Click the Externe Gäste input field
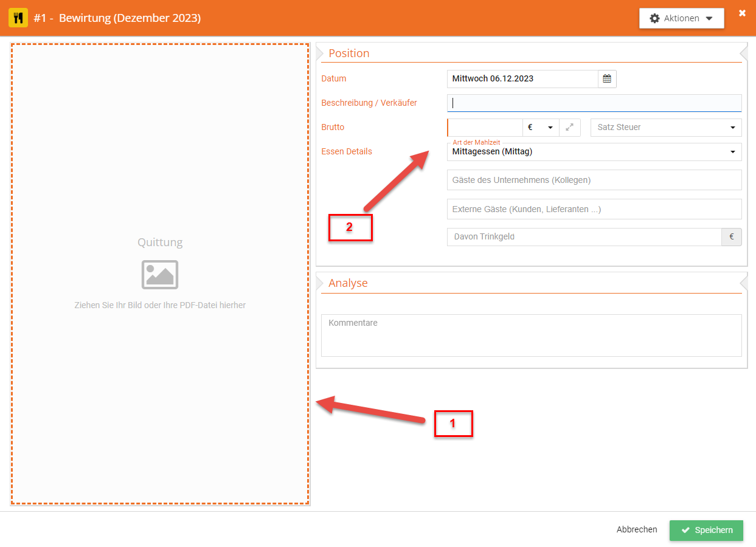 point(594,209)
